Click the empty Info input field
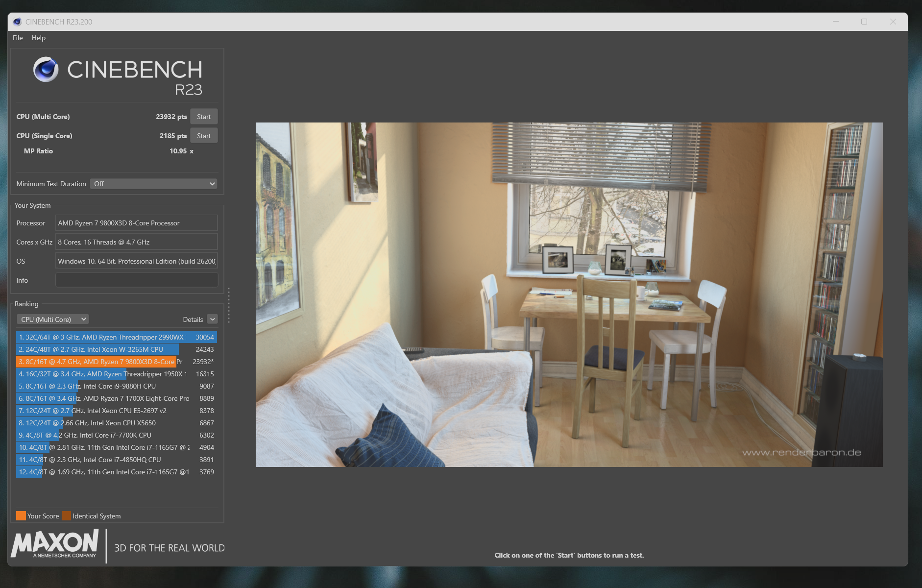 tap(136, 280)
